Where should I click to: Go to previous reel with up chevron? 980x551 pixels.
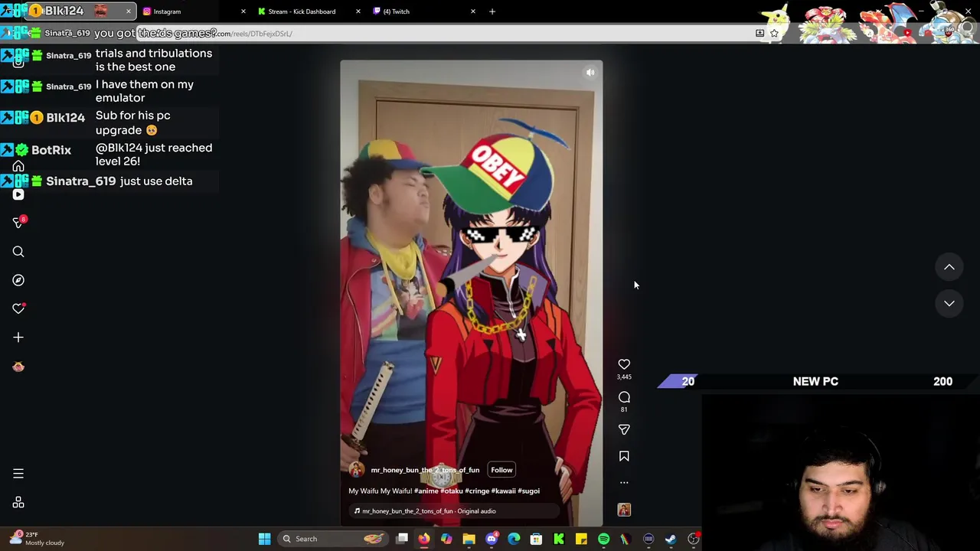click(x=949, y=267)
